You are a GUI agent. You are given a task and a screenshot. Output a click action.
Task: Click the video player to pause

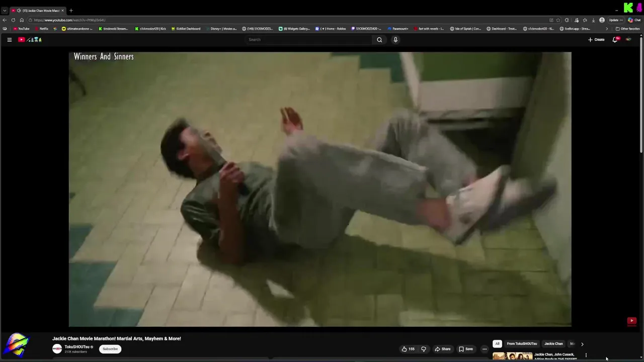(x=320, y=189)
